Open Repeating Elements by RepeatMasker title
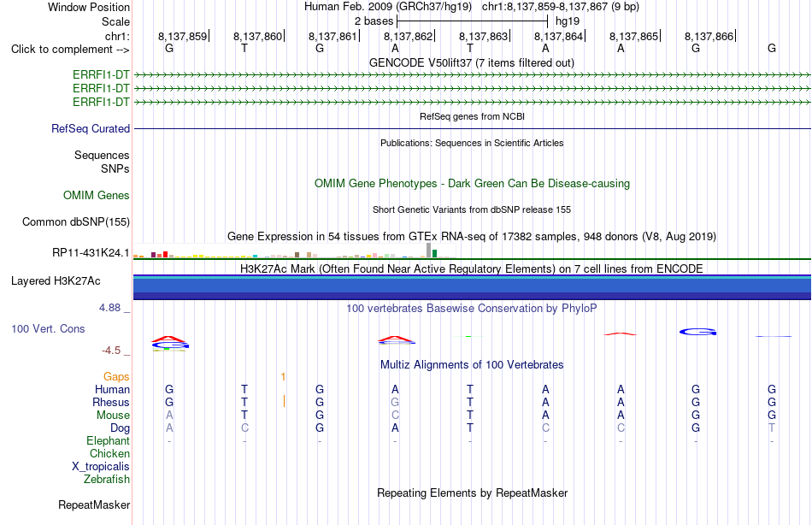Viewport: 812px width, 525px height. click(473, 493)
